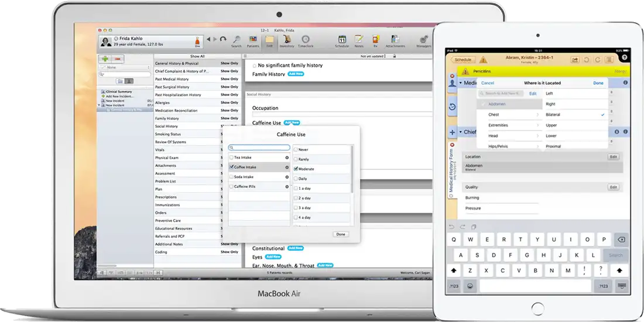
Task: Check the Daily frequency checkbox
Action: 296,179
